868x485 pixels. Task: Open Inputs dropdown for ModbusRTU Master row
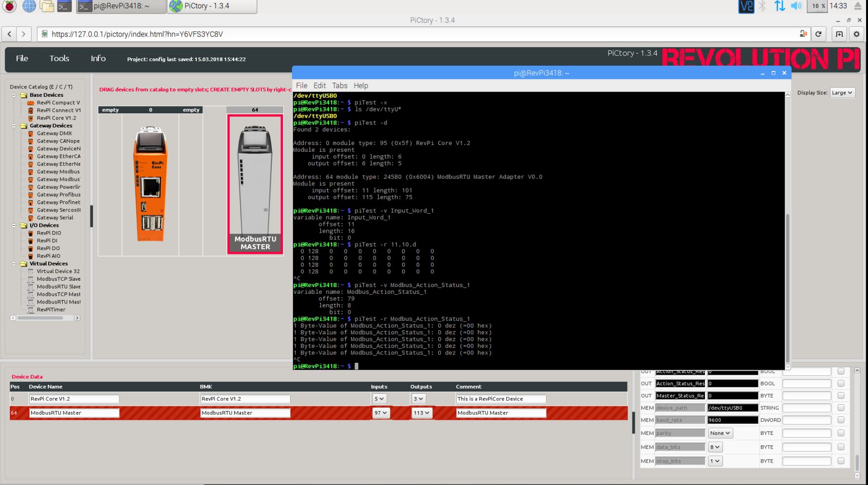click(x=381, y=413)
